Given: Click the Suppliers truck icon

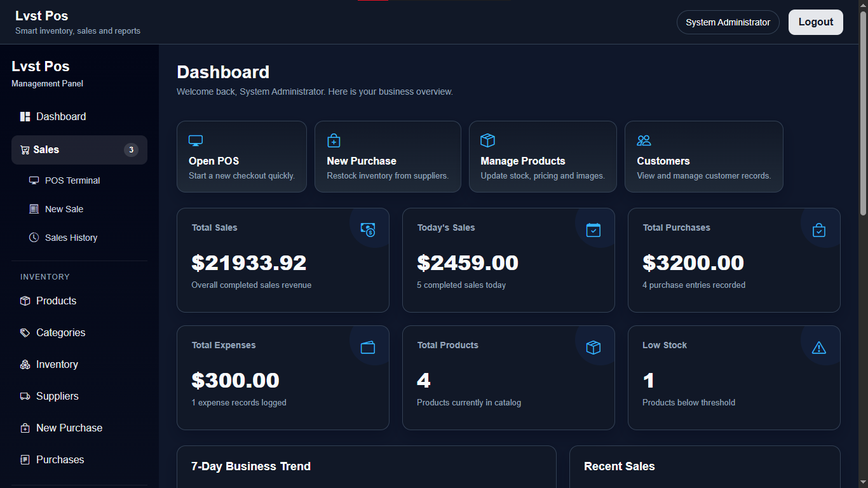Looking at the screenshot, I should pyautogui.click(x=25, y=396).
